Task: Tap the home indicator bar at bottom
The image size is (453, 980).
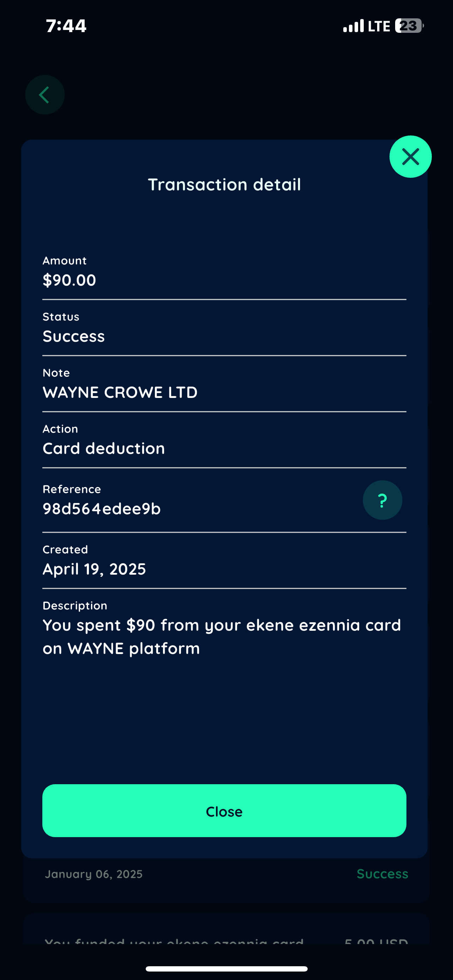Action: 226,969
